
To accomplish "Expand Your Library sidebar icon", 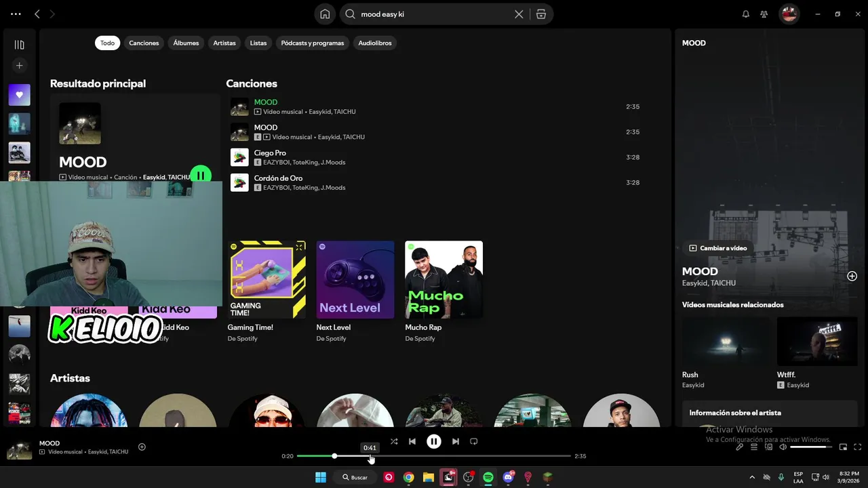I will click(19, 45).
